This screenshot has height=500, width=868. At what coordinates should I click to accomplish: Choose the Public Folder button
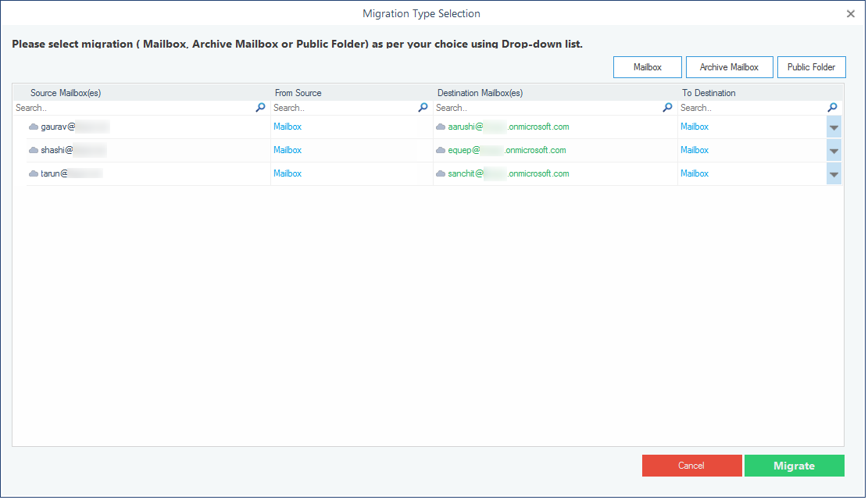(812, 67)
